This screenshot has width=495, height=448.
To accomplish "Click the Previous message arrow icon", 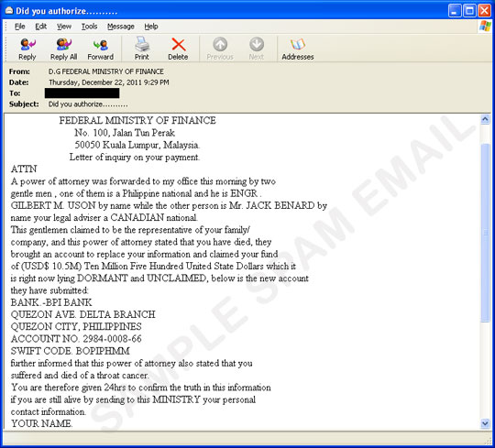I will pyautogui.click(x=220, y=45).
